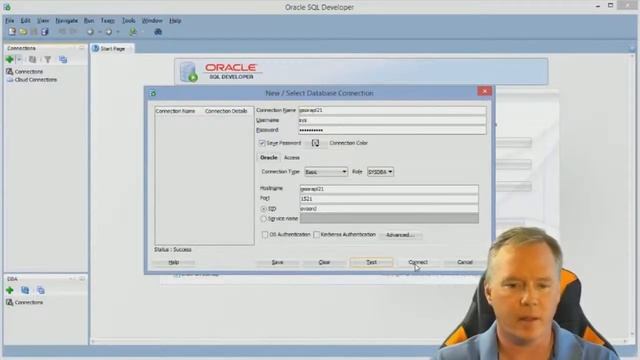Click the binoculars Find DB Object icon

[x=158, y=31]
